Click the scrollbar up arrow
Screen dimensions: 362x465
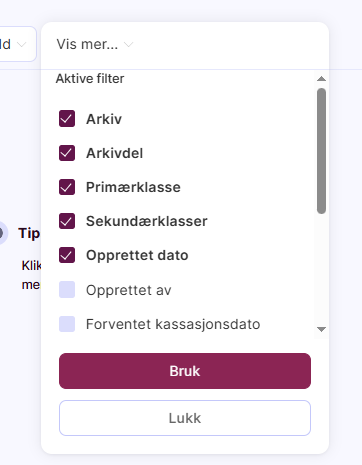pyautogui.click(x=321, y=79)
